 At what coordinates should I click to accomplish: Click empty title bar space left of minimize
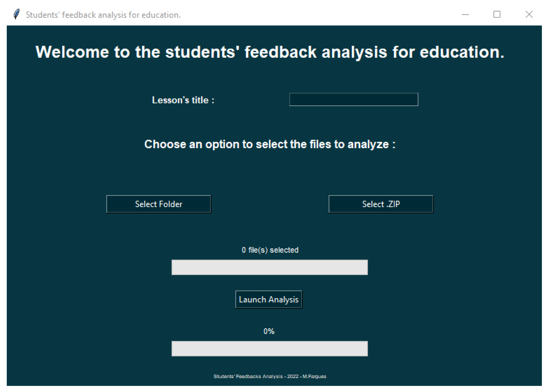(314, 15)
